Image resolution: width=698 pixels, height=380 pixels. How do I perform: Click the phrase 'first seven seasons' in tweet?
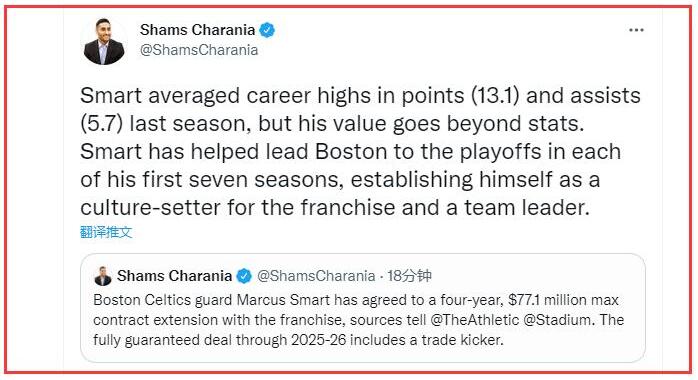coord(243,179)
